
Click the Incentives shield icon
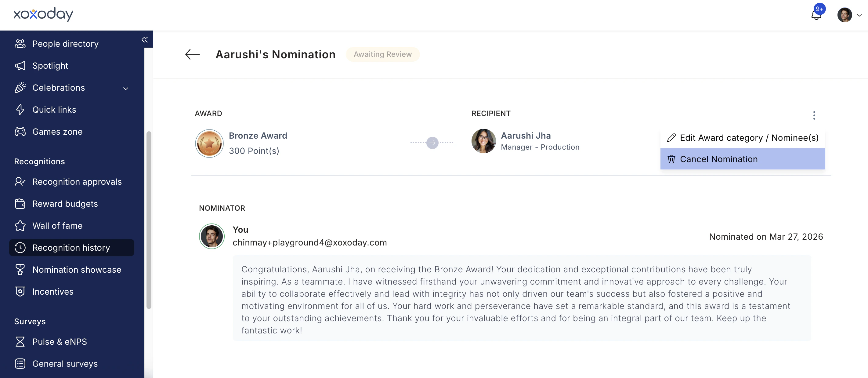[x=20, y=292]
